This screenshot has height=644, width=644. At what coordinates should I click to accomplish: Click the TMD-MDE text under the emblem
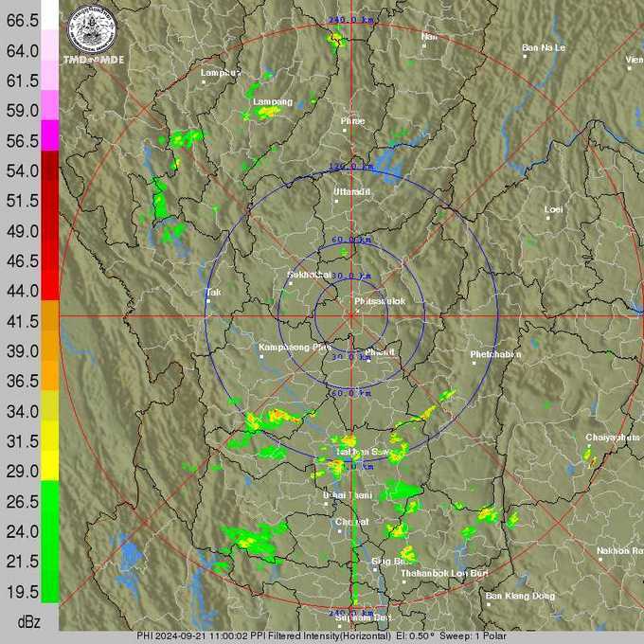click(94, 60)
